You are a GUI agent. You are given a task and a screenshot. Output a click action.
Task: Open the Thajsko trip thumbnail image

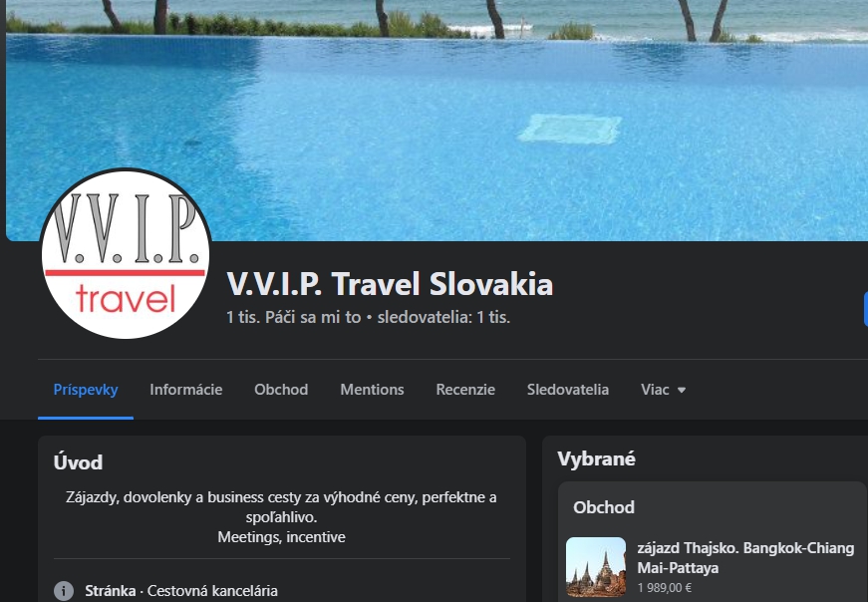[596, 566]
